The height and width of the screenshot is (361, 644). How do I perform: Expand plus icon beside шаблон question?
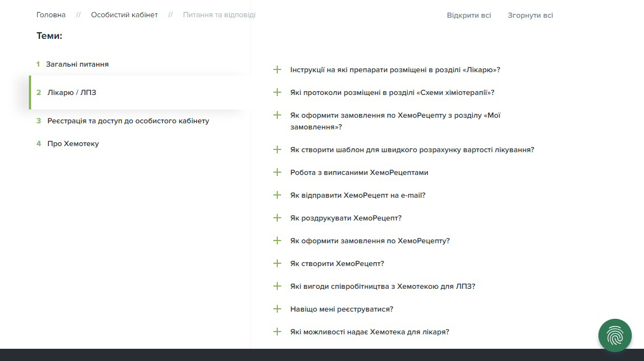(x=277, y=149)
